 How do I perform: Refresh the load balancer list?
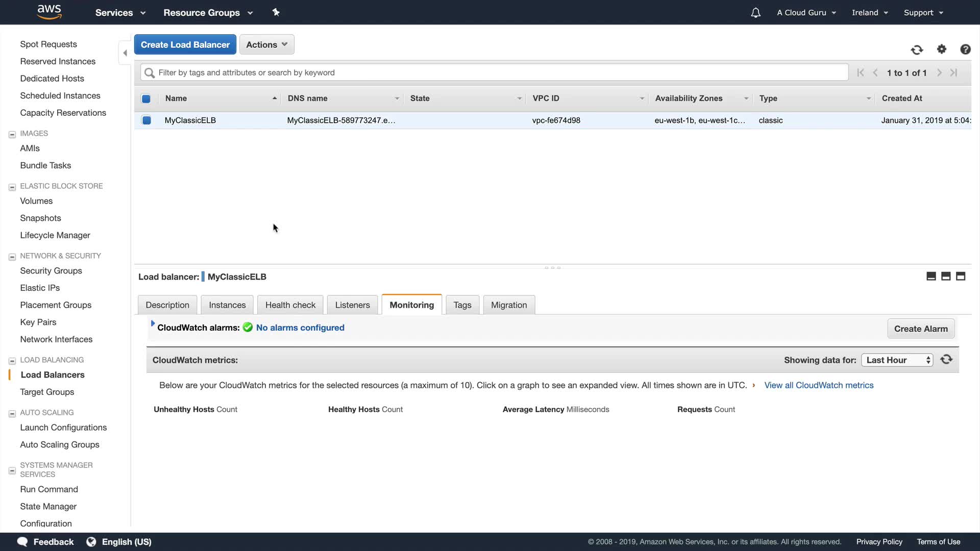(917, 49)
